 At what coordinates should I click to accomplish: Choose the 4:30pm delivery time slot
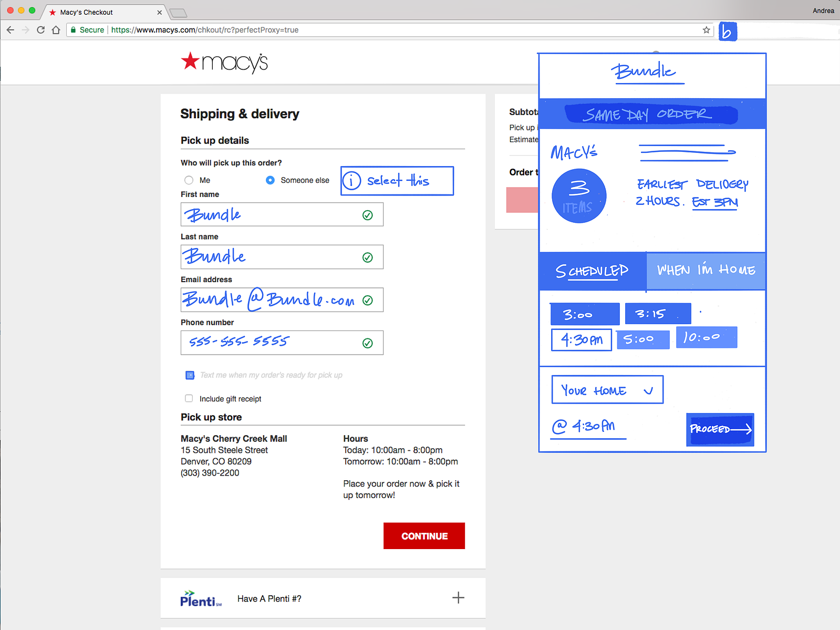(x=582, y=340)
